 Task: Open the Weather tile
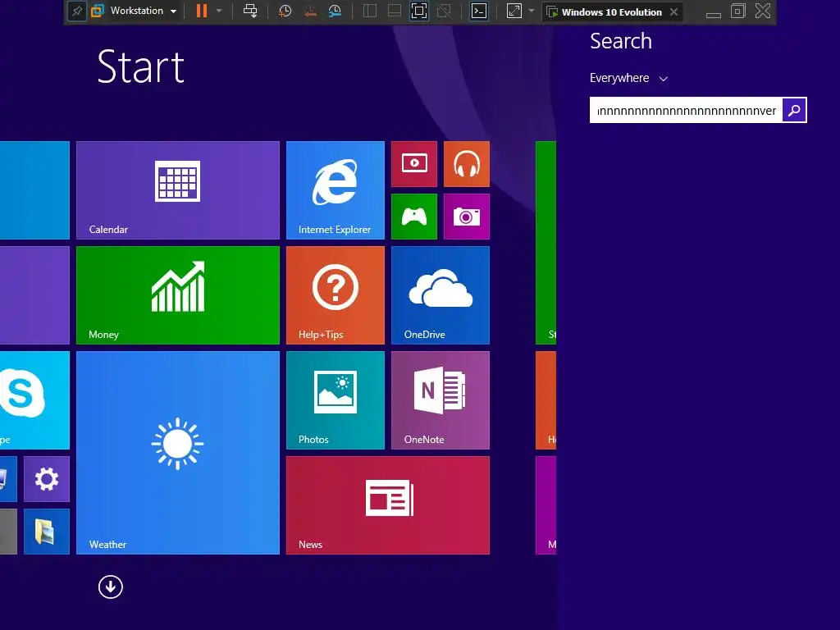pyautogui.click(x=178, y=453)
